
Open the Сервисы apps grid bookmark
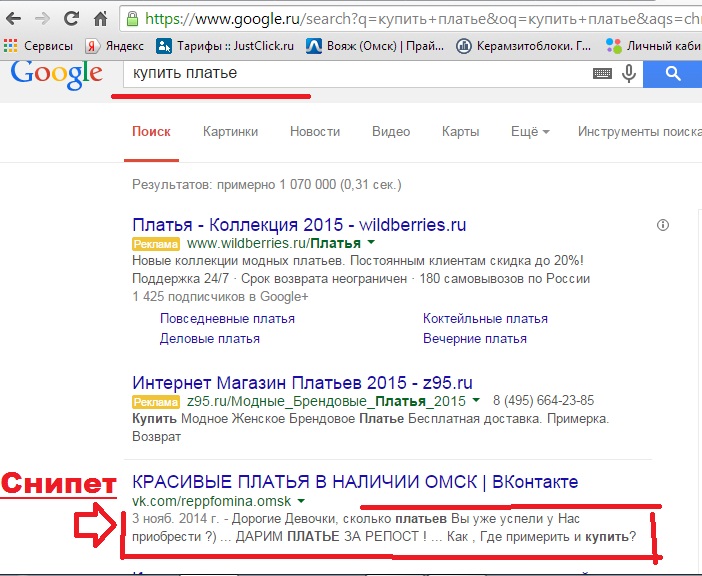point(38,46)
